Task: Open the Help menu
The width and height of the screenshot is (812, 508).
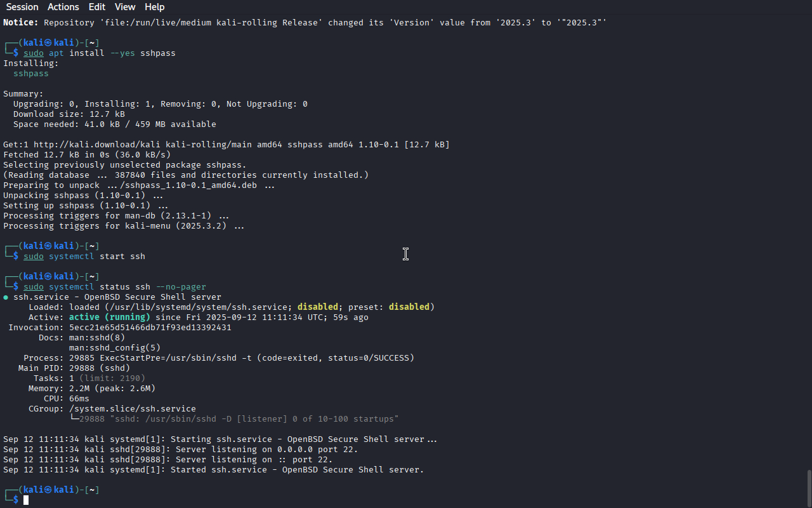Action: tap(154, 7)
